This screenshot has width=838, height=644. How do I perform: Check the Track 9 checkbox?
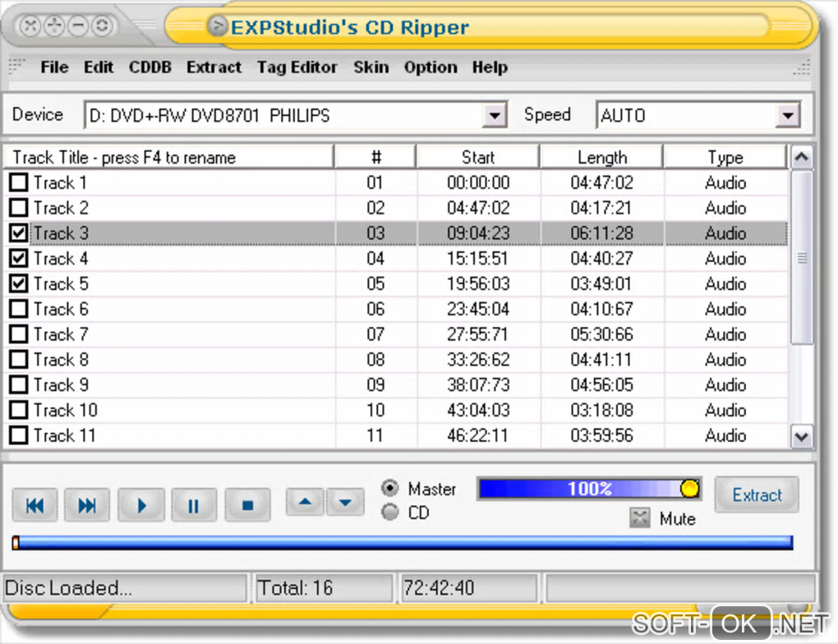19,384
